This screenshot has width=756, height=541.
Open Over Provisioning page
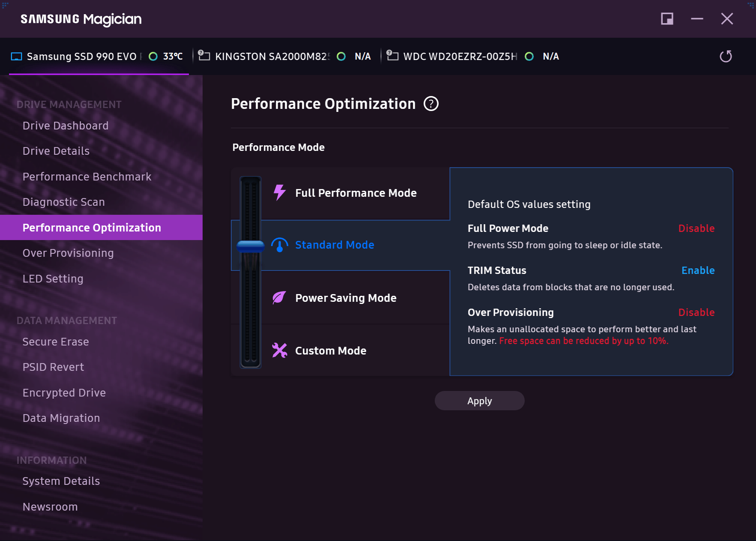68,253
